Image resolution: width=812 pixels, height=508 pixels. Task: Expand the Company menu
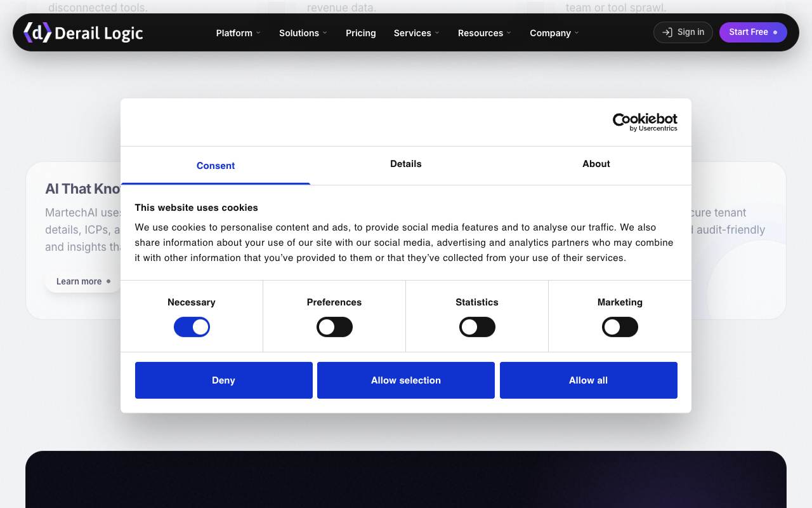pos(554,33)
